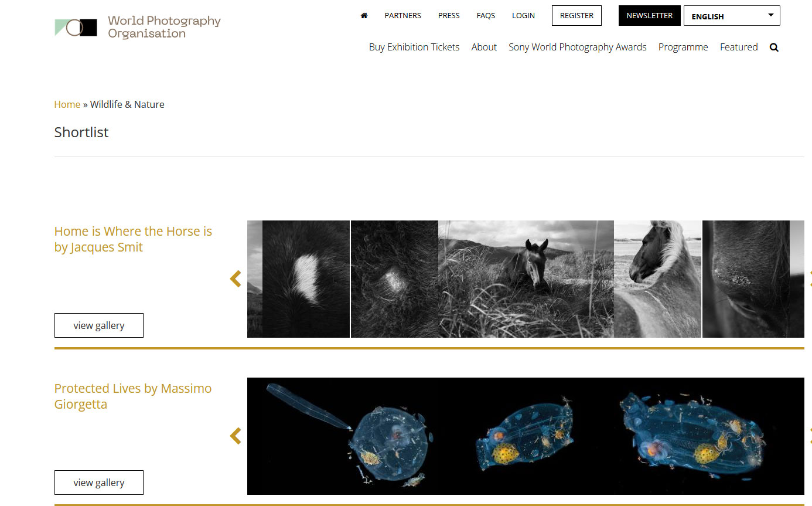The image size is (812, 506).
Task: Show previous image in Protected Lives carousel
Action: point(236,436)
